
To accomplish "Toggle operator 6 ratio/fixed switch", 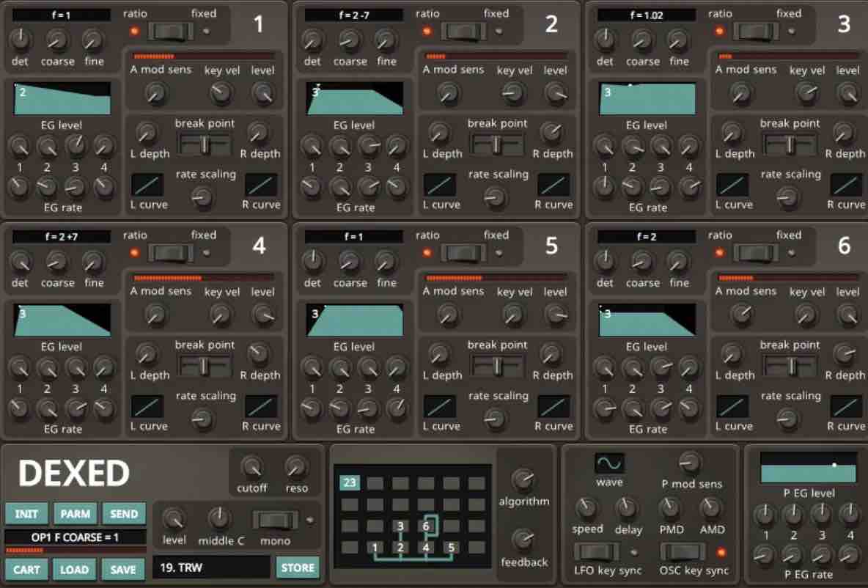I will pos(756,253).
